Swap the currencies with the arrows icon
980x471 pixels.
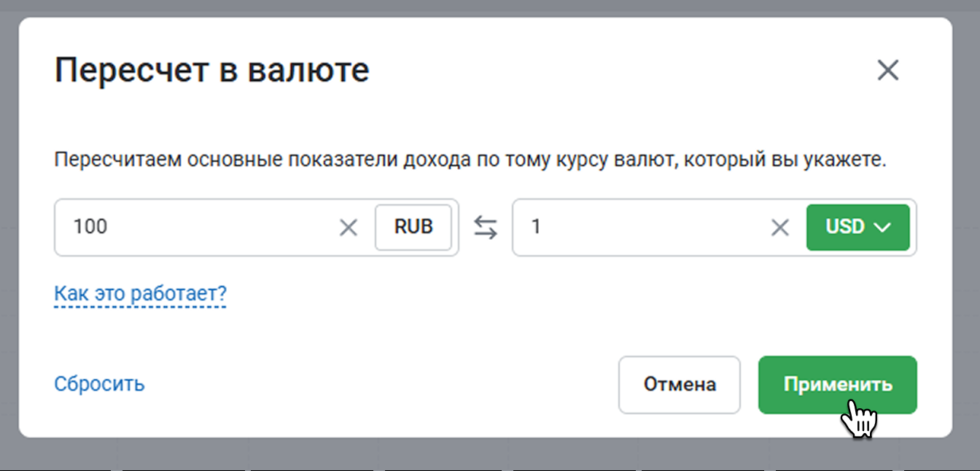[486, 227]
